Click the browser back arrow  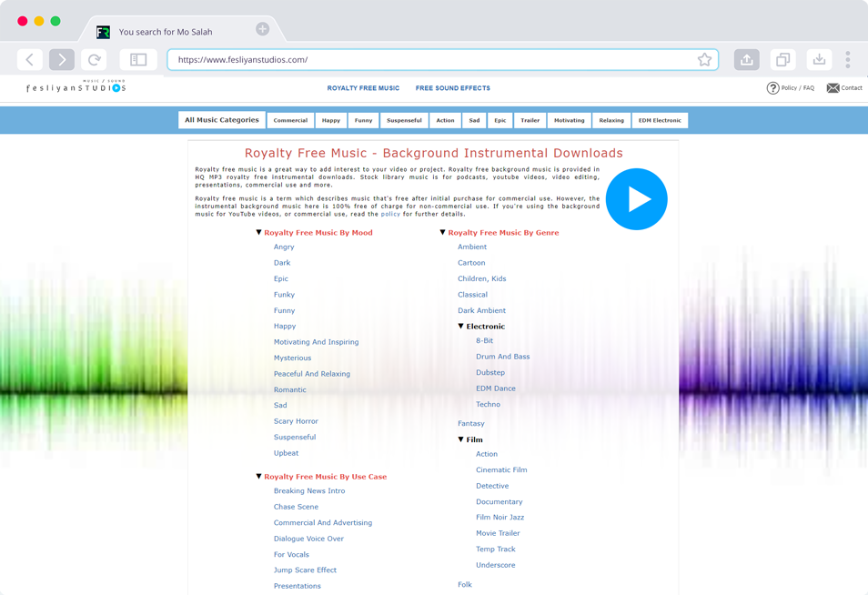(x=30, y=60)
